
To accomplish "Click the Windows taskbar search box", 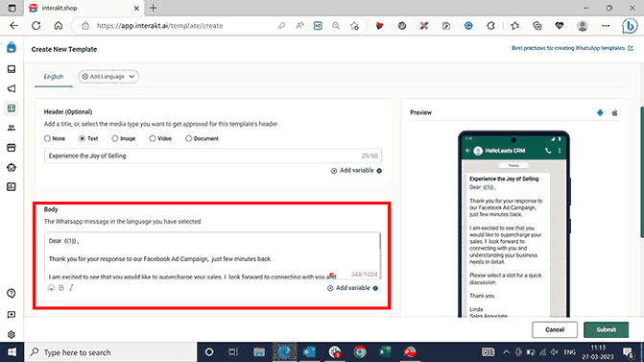I will coord(111,352).
